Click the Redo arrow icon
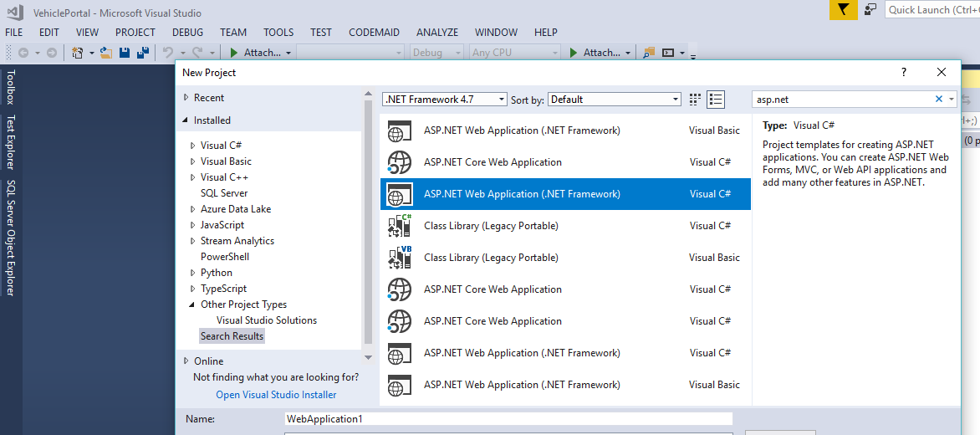980x435 pixels. point(197,53)
